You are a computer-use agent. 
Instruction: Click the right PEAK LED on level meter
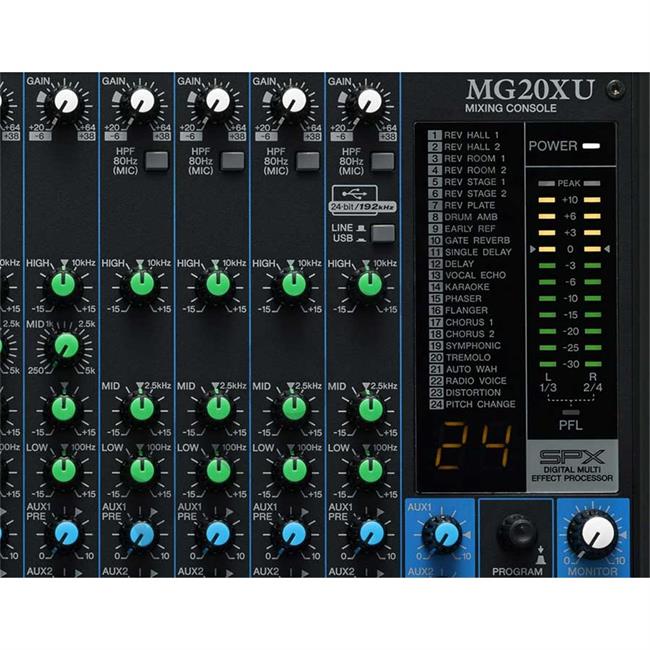[x=592, y=183]
